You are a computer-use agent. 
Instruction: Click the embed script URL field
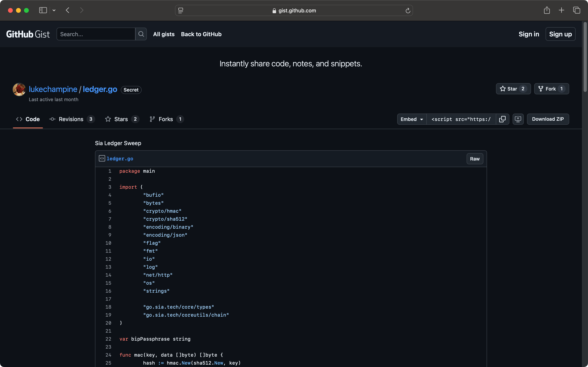coord(461,119)
